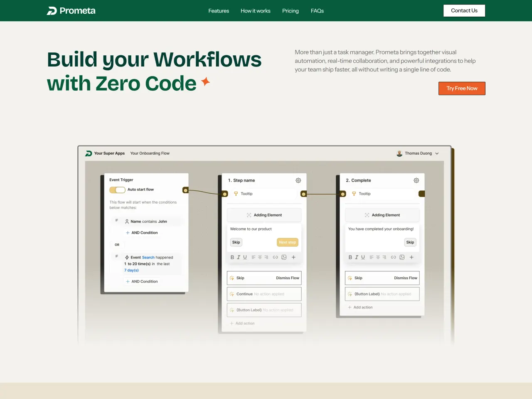Open the Features nav item
Image resolution: width=532 pixels, height=399 pixels.
click(x=219, y=11)
